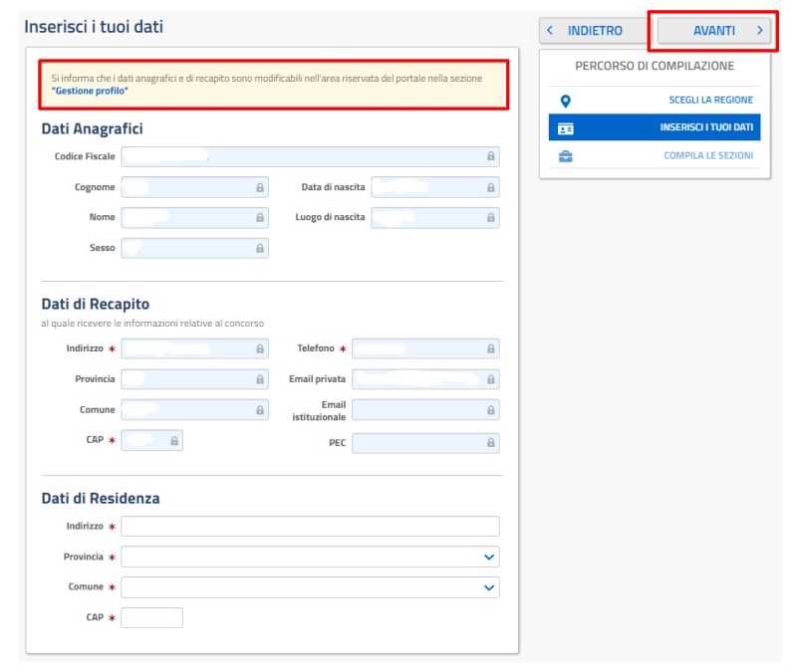Focus the Residenza CAP input field
The width and height of the screenshot is (797, 672).
(x=152, y=617)
